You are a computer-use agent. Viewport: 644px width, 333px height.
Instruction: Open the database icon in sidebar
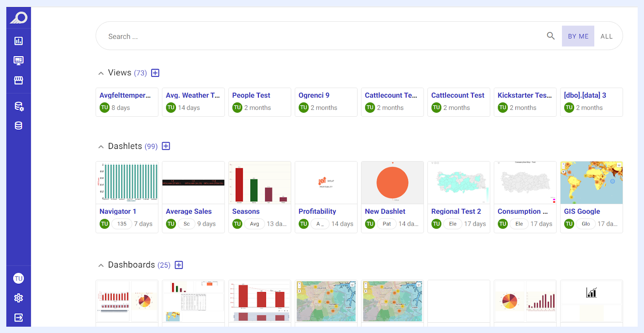(x=19, y=126)
